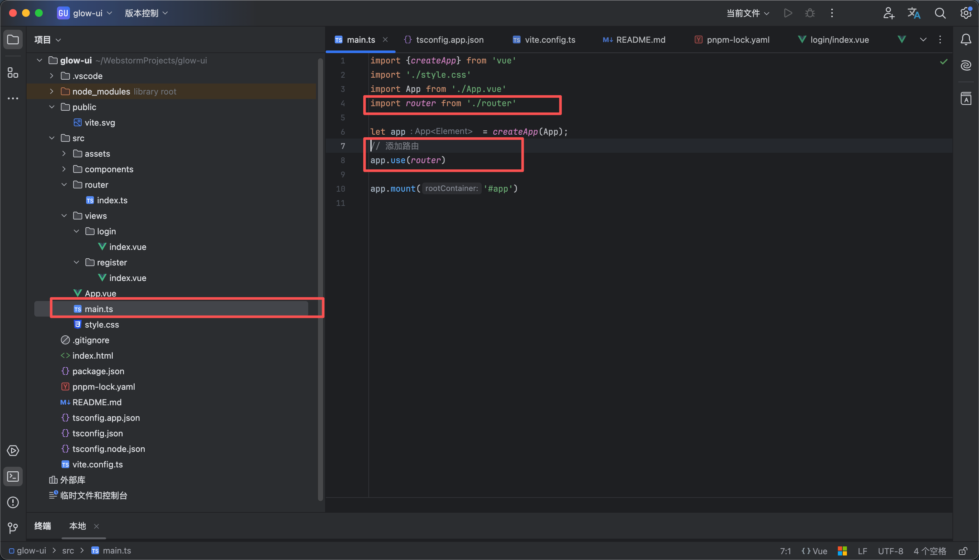Click the UTF-8 encoding status widget
Image resolution: width=979 pixels, height=560 pixels.
coord(890,551)
